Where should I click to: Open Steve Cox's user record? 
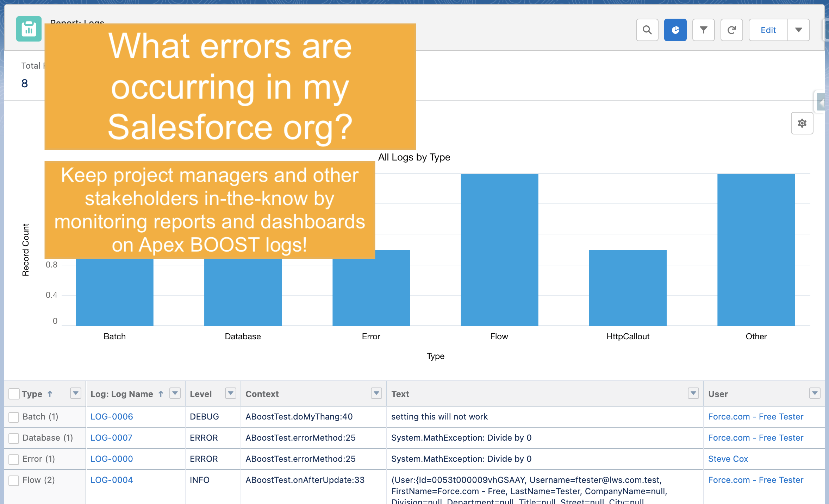pos(728,459)
